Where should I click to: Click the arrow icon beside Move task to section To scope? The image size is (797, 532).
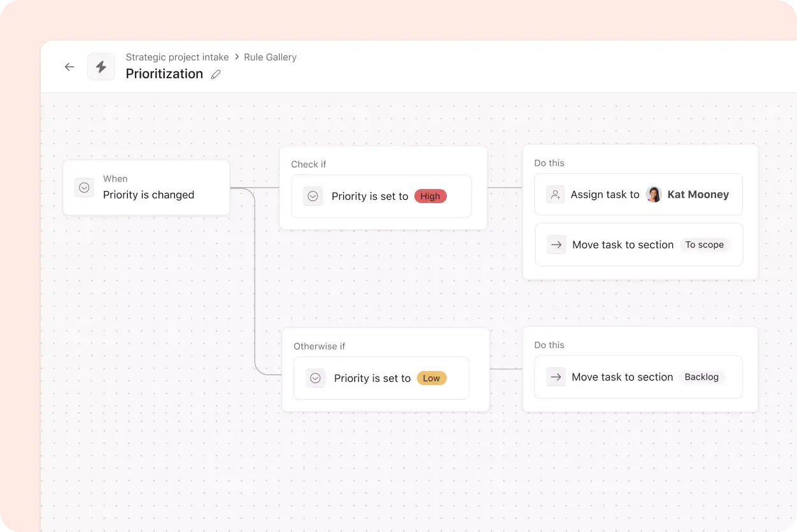[x=556, y=244]
